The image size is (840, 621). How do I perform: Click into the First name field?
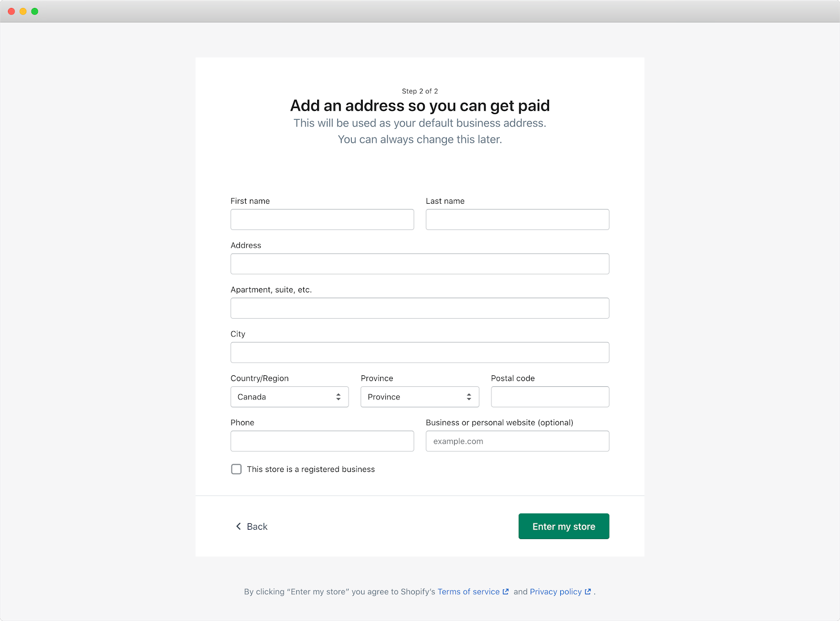pyautogui.click(x=322, y=219)
